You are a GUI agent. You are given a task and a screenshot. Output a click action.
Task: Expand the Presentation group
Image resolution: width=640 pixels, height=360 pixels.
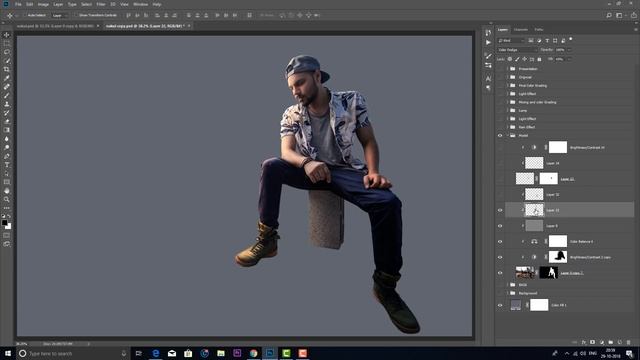(x=507, y=69)
